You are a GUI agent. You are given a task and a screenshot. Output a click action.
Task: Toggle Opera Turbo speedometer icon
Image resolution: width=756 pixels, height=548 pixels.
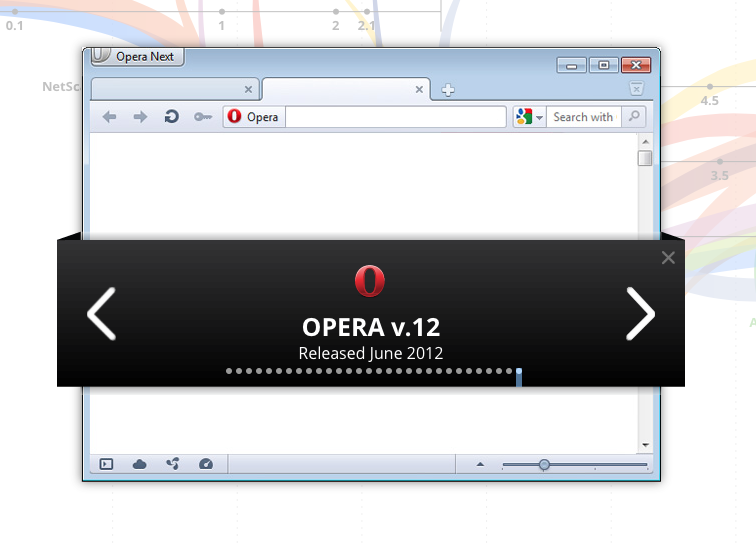point(206,464)
